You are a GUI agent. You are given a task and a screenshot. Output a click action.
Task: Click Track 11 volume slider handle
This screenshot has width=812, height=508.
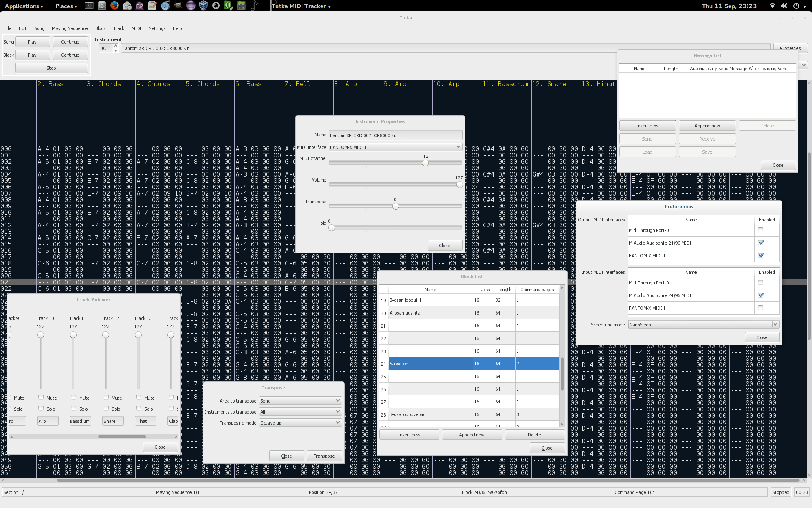[x=73, y=335]
